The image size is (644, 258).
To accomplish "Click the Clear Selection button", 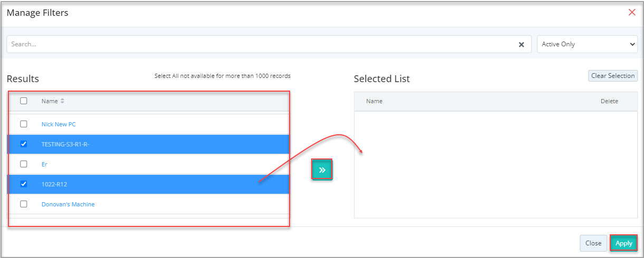I will click(613, 76).
